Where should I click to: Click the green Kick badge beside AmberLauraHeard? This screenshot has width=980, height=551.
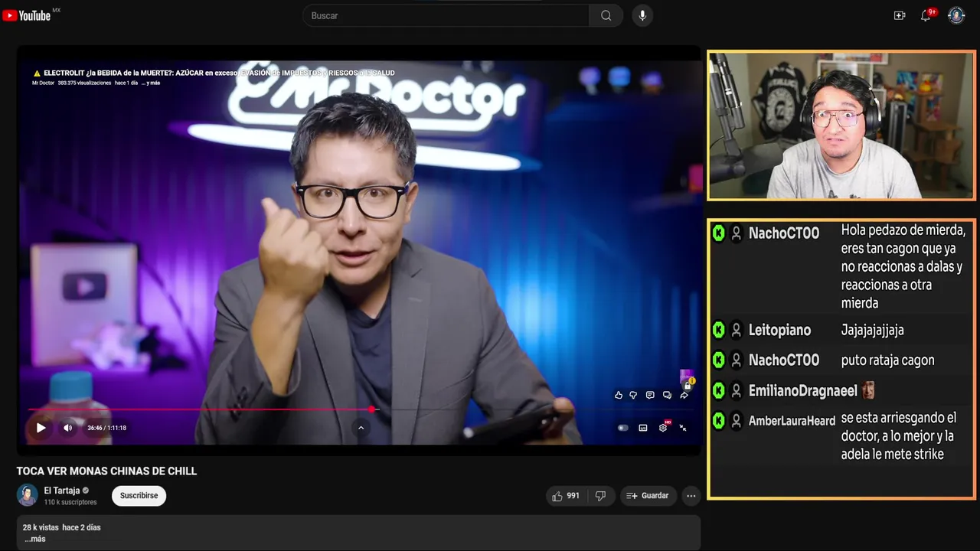(x=718, y=420)
